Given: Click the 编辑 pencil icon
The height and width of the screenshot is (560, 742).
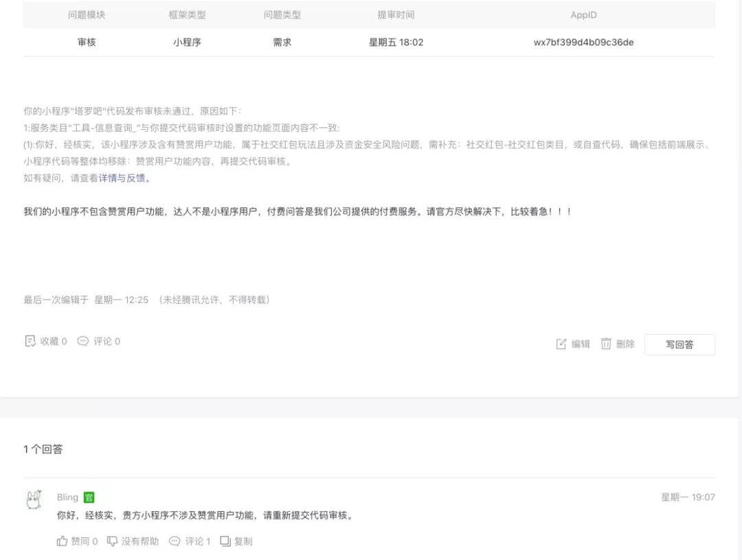Looking at the screenshot, I should (561, 344).
